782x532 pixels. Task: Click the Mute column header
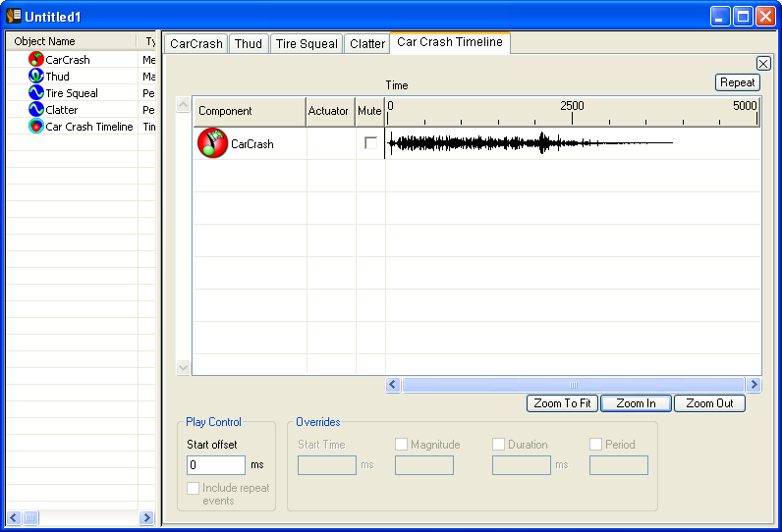click(x=369, y=111)
